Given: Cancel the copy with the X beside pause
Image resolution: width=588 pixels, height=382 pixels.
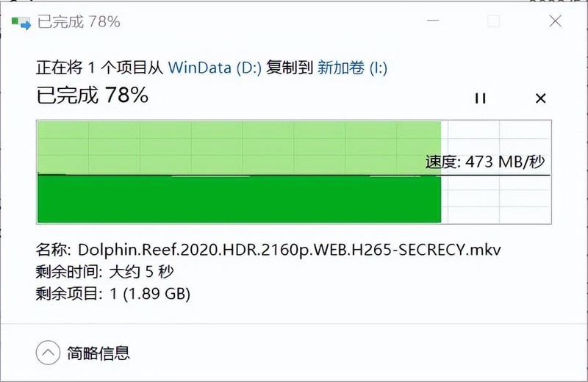Looking at the screenshot, I should click(x=541, y=98).
